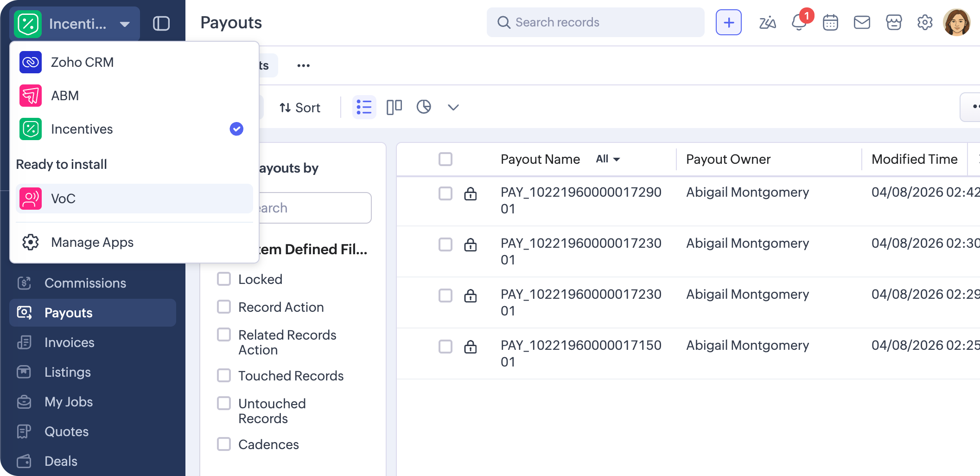Expand more view options chevron
980x476 pixels.
tap(453, 108)
